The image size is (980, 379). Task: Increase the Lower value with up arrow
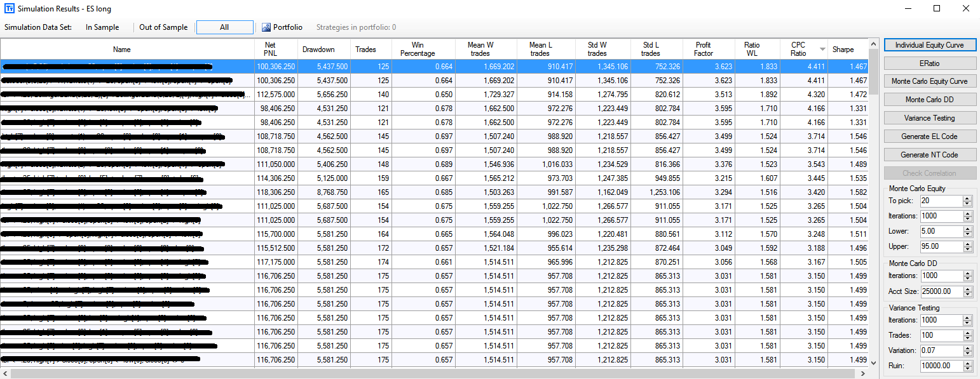pyautogui.click(x=968, y=229)
